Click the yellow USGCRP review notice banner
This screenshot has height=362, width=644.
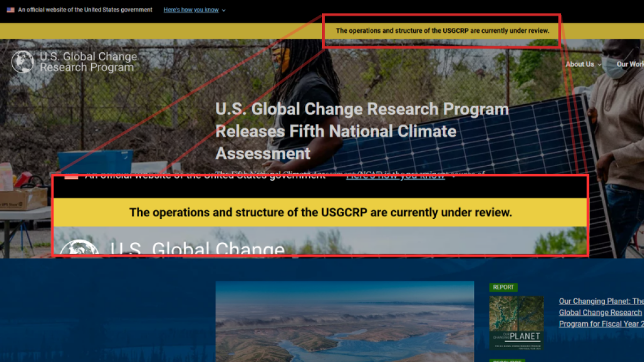pos(442,31)
